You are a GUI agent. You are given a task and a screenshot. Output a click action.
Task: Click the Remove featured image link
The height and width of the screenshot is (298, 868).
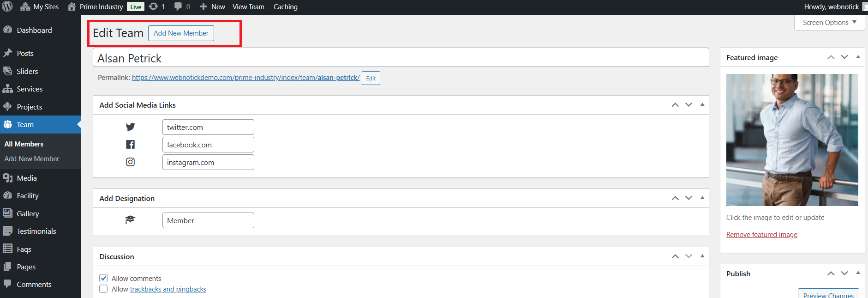pyautogui.click(x=761, y=235)
